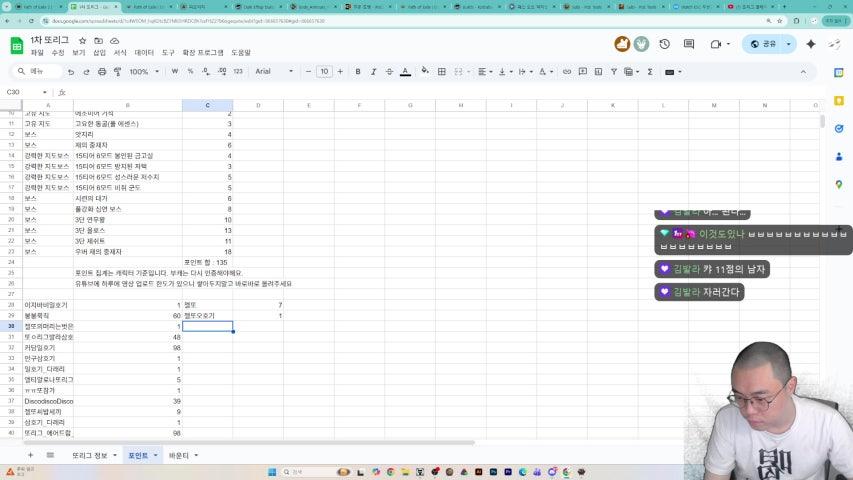
Task: Open the 삽입 menu
Action: point(100,53)
